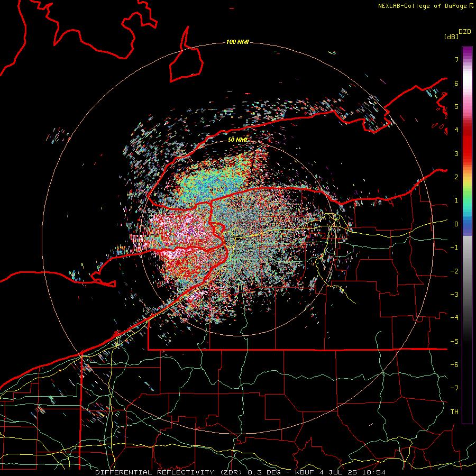Click the 4 JUL 25 date text
The height and width of the screenshot is (476, 476).
click(x=338, y=472)
